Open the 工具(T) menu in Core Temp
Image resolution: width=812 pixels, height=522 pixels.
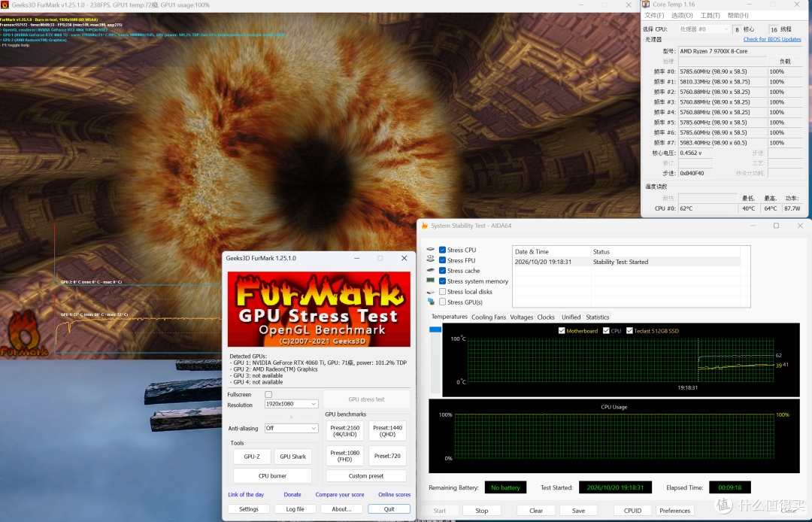710,16
